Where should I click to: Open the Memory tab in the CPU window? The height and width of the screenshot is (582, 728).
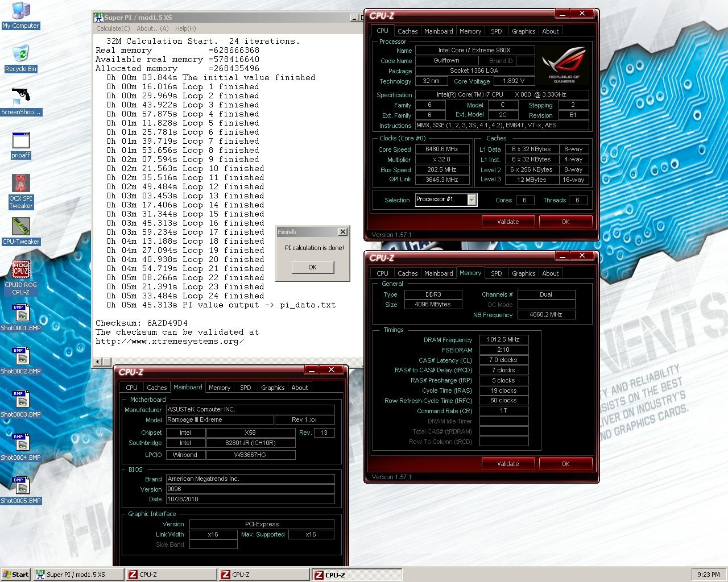[470, 31]
